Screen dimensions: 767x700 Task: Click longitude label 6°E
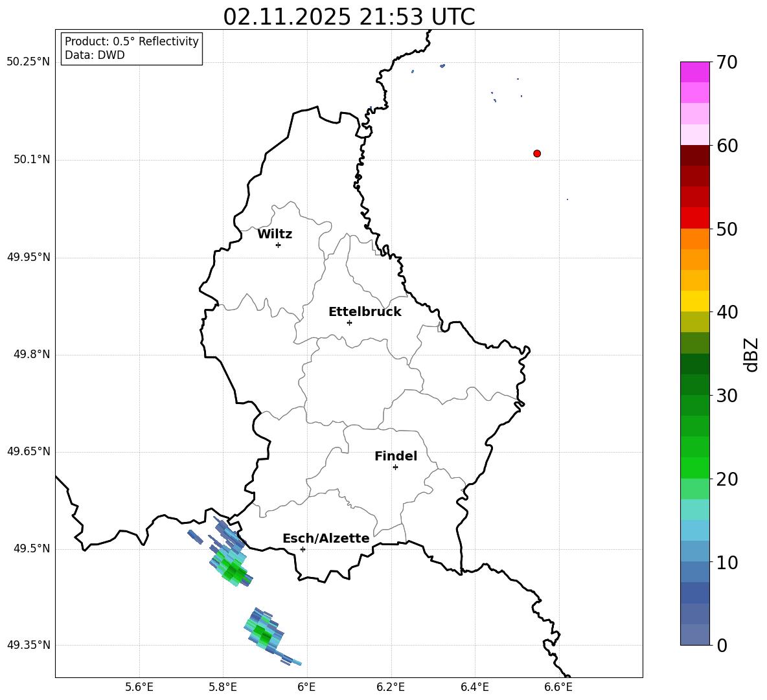306,687
